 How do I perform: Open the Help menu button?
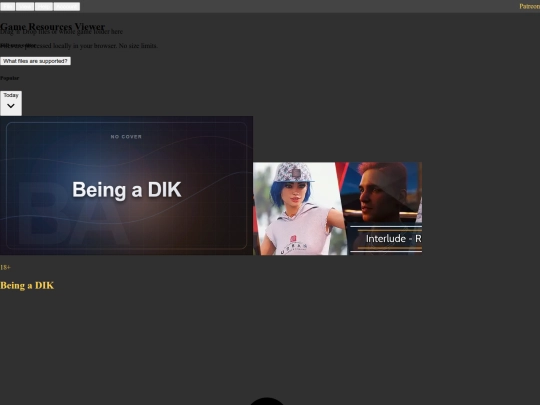tap(44, 7)
